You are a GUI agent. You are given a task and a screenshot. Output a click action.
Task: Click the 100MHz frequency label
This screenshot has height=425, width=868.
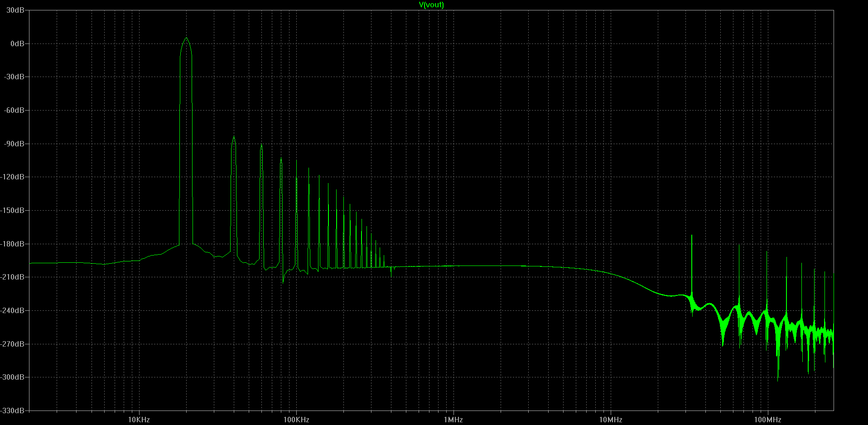(x=768, y=420)
